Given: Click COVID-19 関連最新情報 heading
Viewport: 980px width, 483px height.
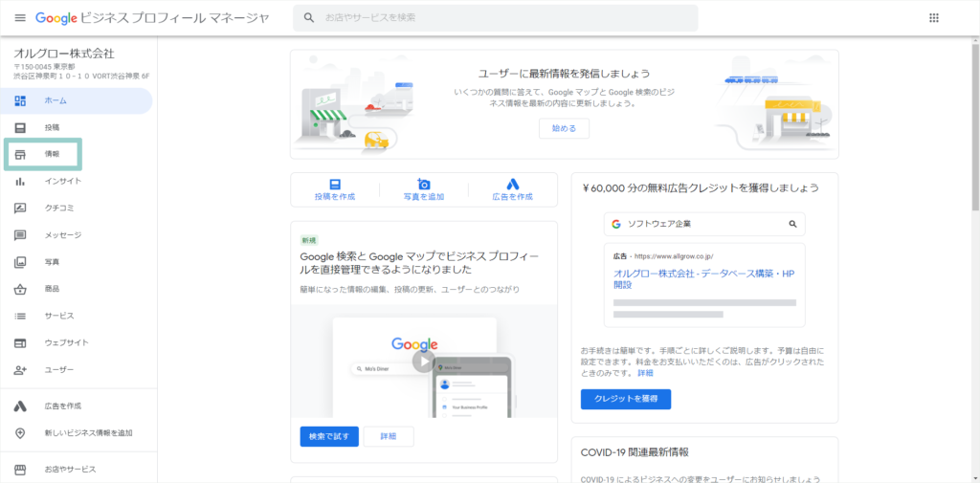Looking at the screenshot, I should (635, 451).
